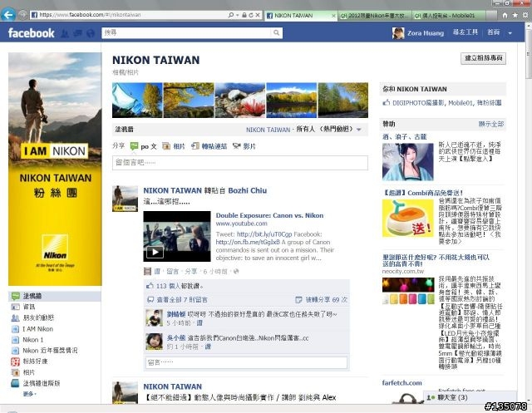Viewport: 532px width, 413px height.
Task: Select the 轉貼連結 link share option
Action: 209,146
